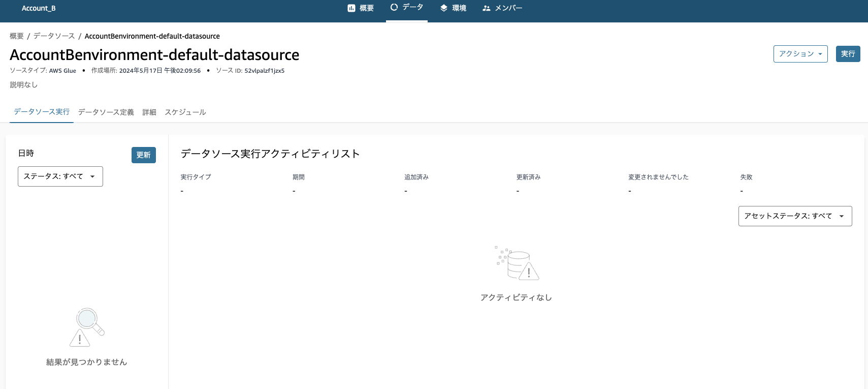The height and width of the screenshot is (389, 868).
Task: Go to データソース in the breadcrumb
Action: [54, 36]
